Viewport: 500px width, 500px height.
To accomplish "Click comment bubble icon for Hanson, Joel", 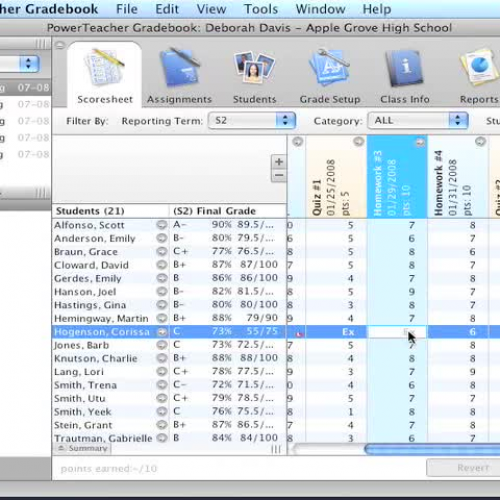I will 162,292.
